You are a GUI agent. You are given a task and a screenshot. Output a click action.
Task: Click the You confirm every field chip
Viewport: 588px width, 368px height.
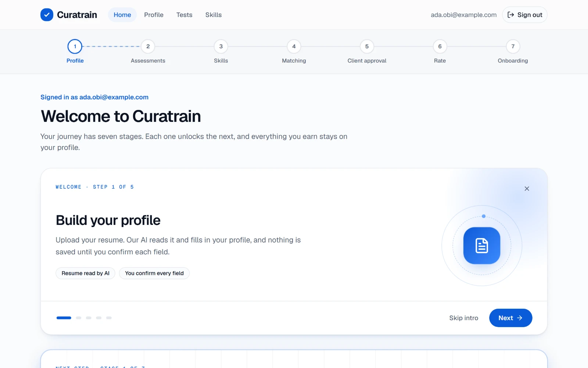[154, 273]
